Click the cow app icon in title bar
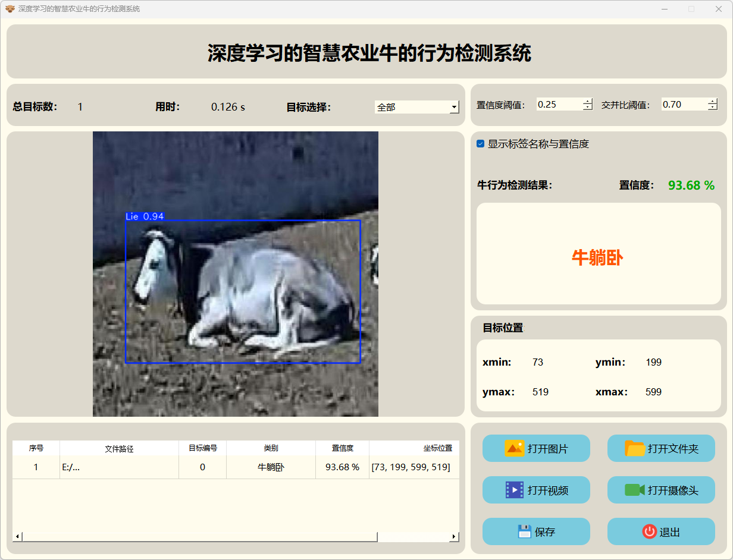This screenshot has height=560, width=733. click(10, 9)
